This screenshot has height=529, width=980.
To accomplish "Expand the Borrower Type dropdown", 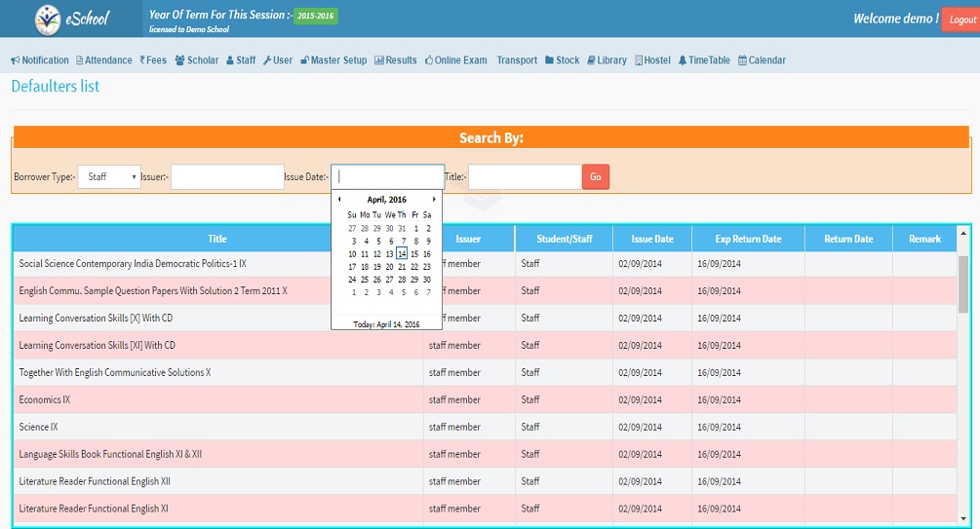I will (x=109, y=177).
